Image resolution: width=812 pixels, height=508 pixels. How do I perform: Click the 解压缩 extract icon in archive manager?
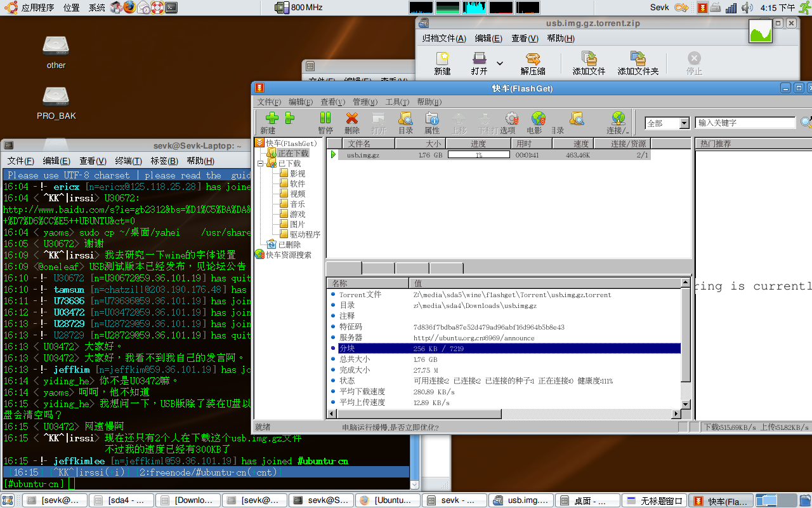coord(533,58)
